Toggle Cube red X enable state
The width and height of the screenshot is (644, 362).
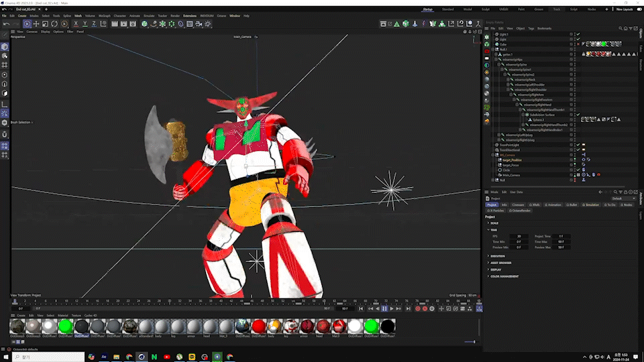tap(578, 44)
